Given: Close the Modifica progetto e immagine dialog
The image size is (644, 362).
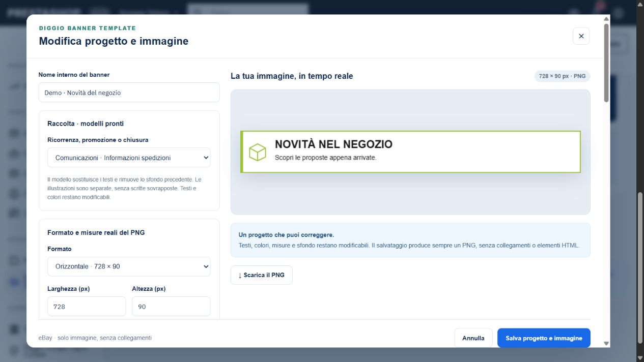Looking at the screenshot, I should pyautogui.click(x=581, y=36).
